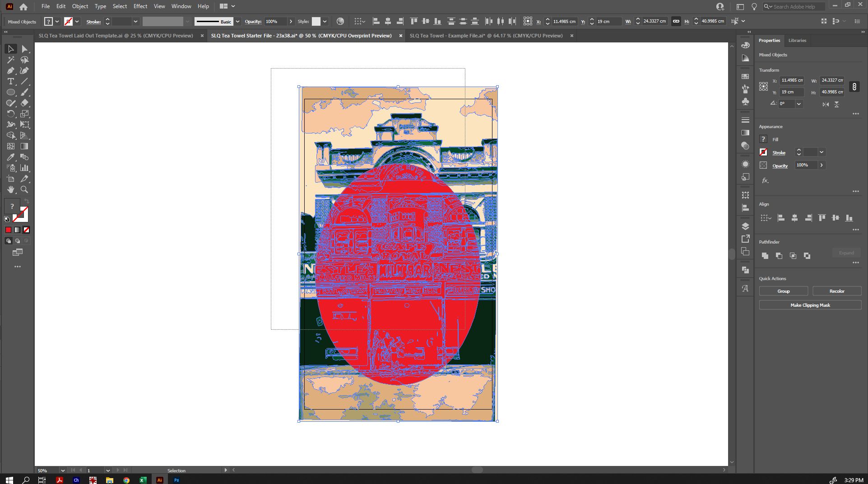Set paint mode to Gradient
868x484 pixels.
click(17, 230)
